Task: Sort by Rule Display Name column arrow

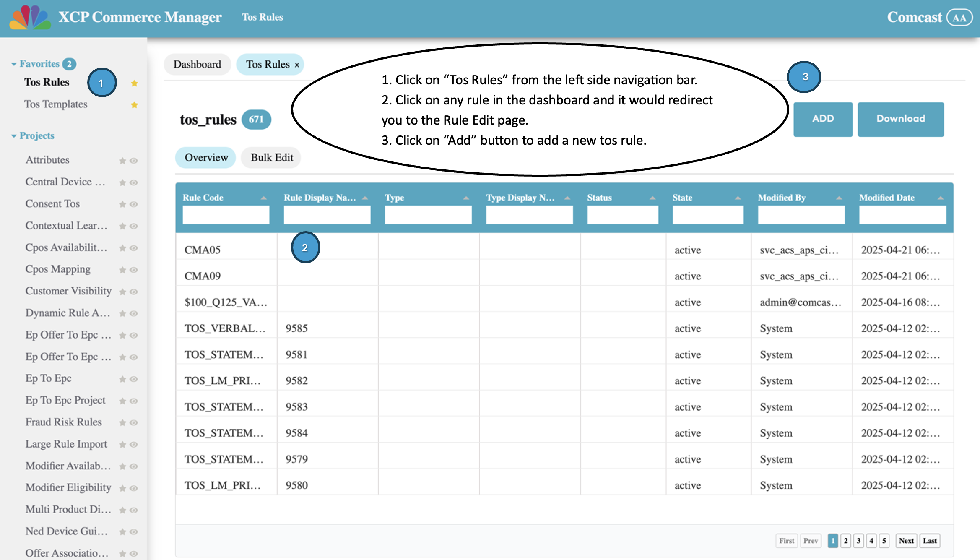Action: click(365, 198)
